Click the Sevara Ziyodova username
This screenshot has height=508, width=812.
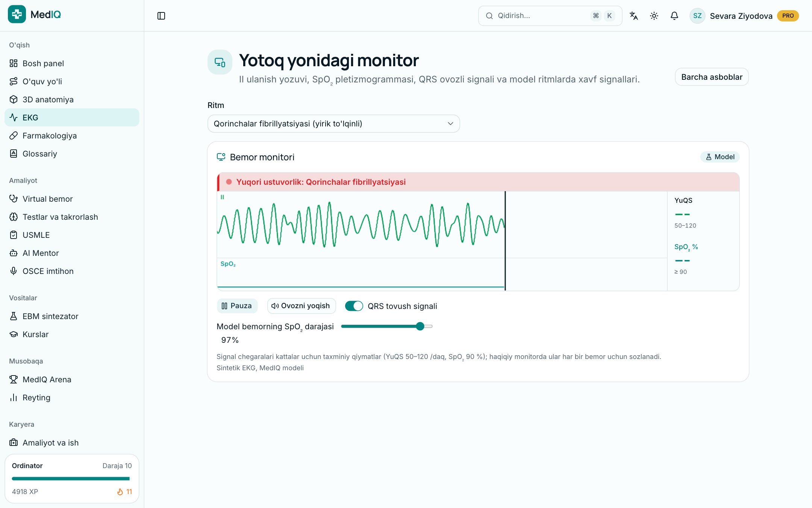(x=741, y=16)
